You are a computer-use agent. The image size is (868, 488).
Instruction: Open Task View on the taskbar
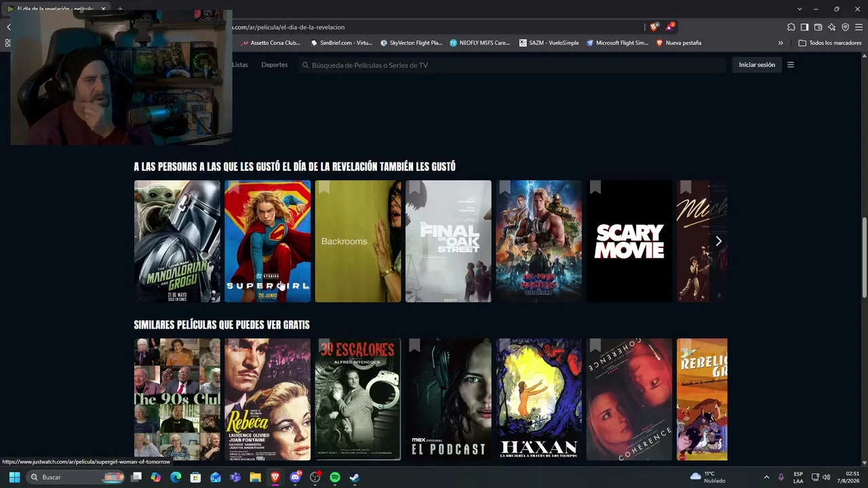[136, 477]
